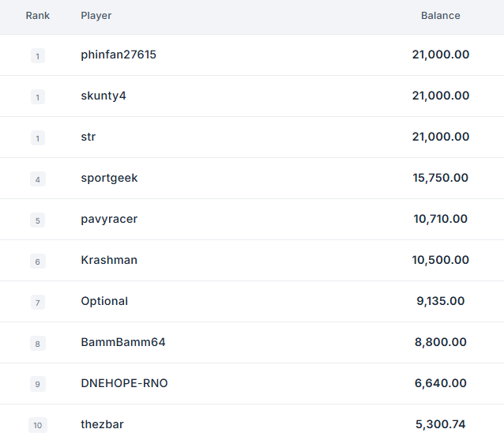Click the rank 7 badge icon
This screenshot has height=444, width=504.
point(38,303)
